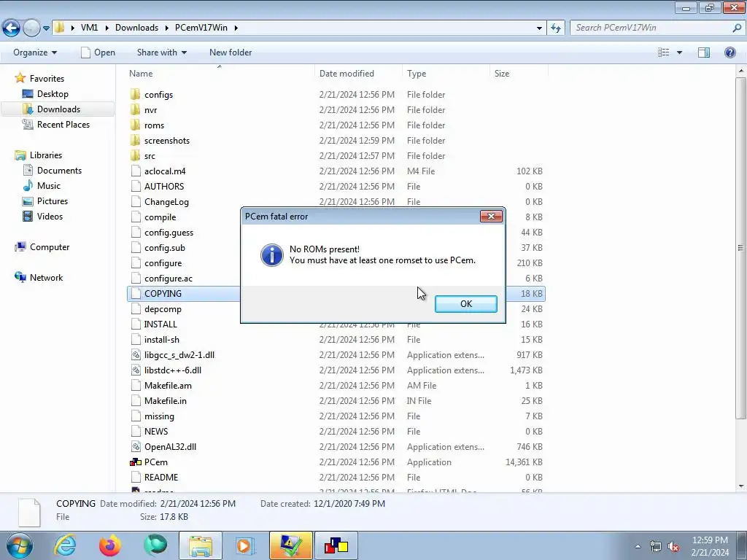Open the view options dropdown arrow

[679, 52]
